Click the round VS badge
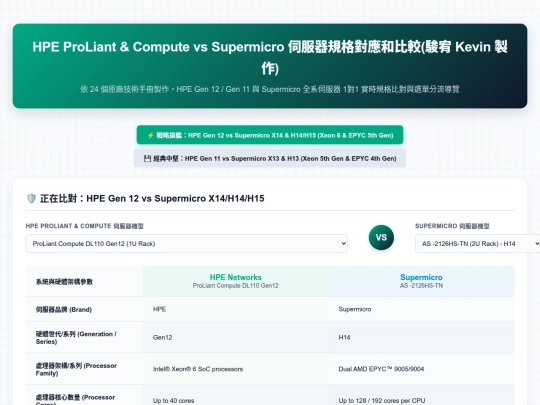The width and height of the screenshot is (540, 405). tap(381, 237)
